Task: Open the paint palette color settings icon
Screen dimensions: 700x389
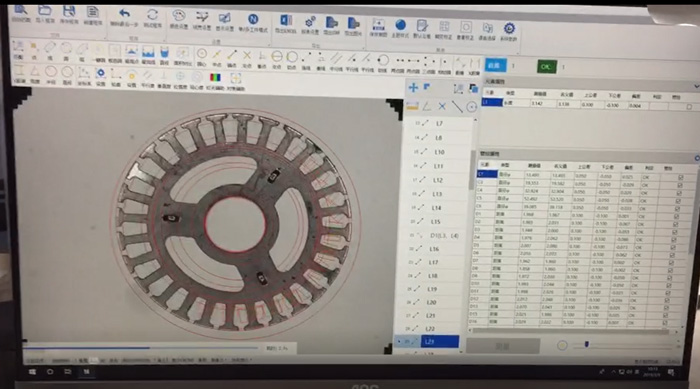Action: point(179,16)
